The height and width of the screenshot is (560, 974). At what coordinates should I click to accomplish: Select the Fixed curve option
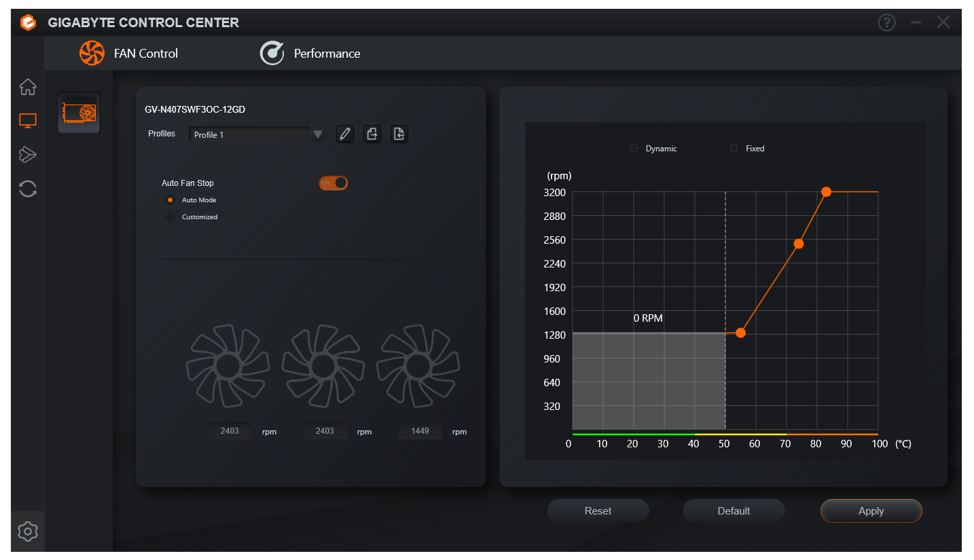734,148
